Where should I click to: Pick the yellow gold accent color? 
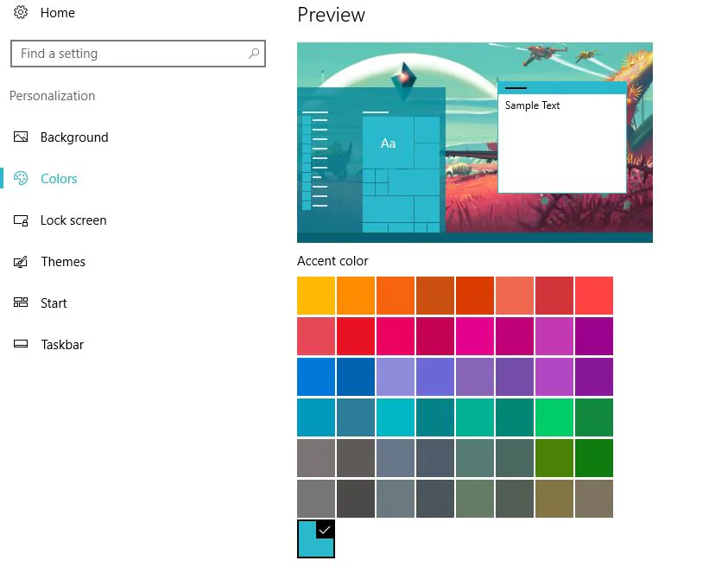(316, 296)
